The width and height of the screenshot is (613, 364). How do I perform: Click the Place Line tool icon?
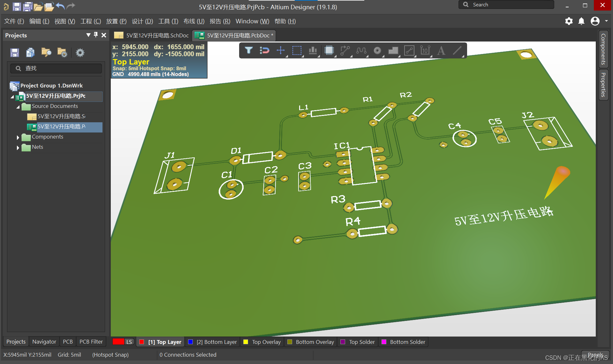(x=458, y=50)
